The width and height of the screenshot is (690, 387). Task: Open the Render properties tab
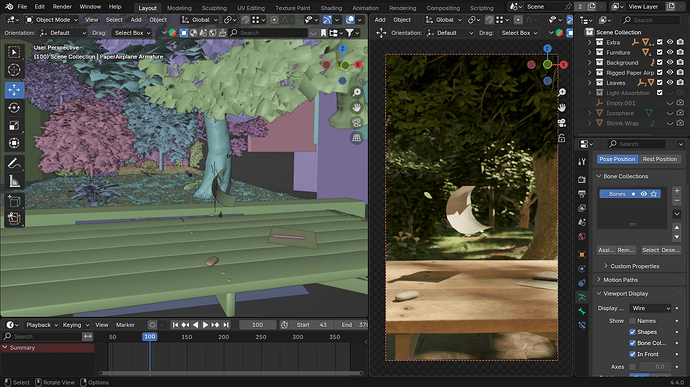[x=582, y=180]
